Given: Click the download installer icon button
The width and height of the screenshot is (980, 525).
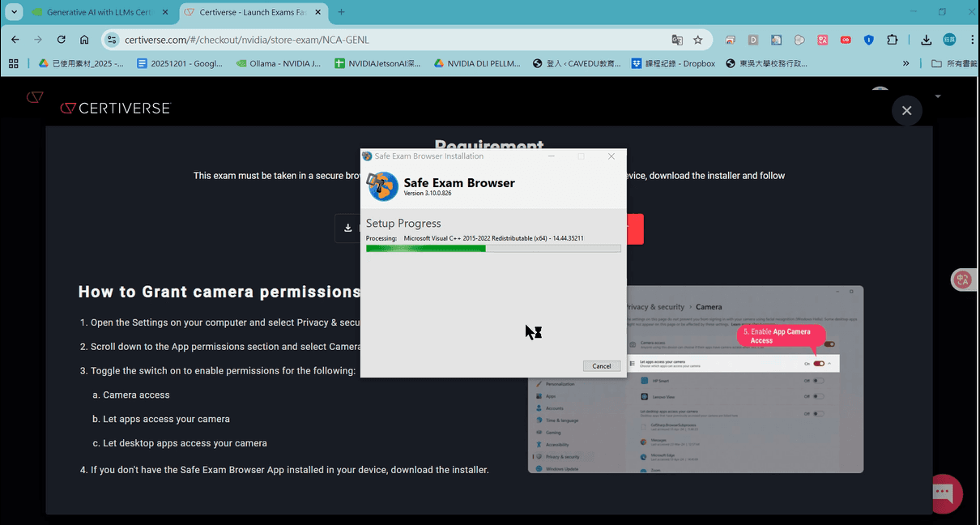Looking at the screenshot, I should pyautogui.click(x=348, y=228).
